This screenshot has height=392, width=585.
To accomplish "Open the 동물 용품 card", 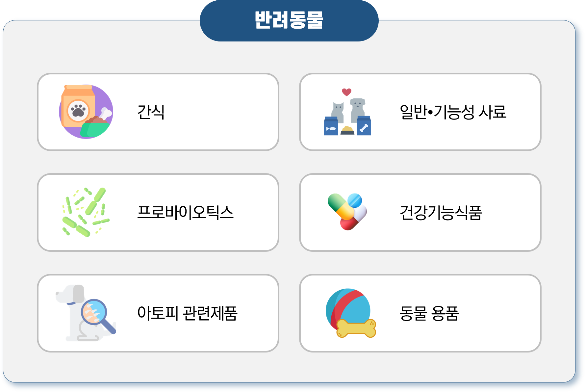I will tap(420, 313).
